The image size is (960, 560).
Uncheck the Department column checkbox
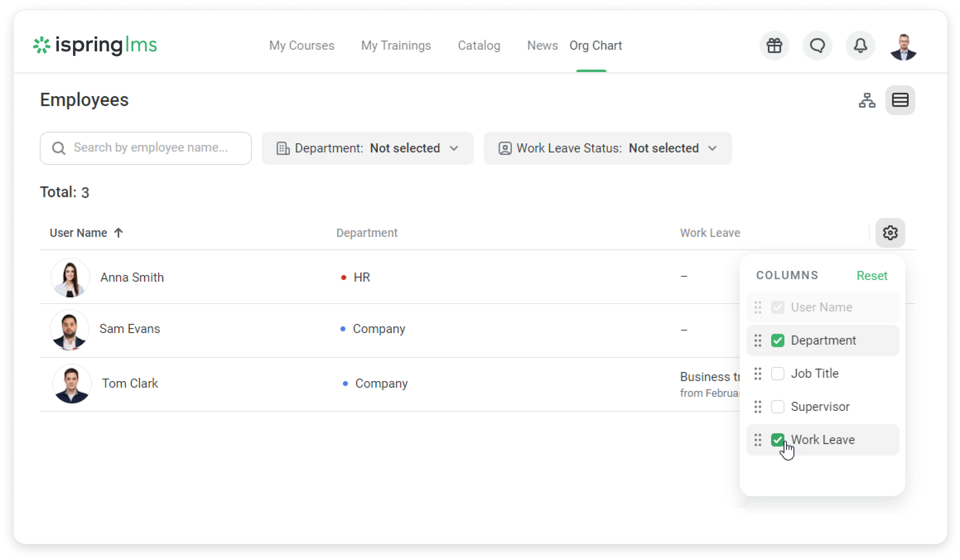click(778, 340)
